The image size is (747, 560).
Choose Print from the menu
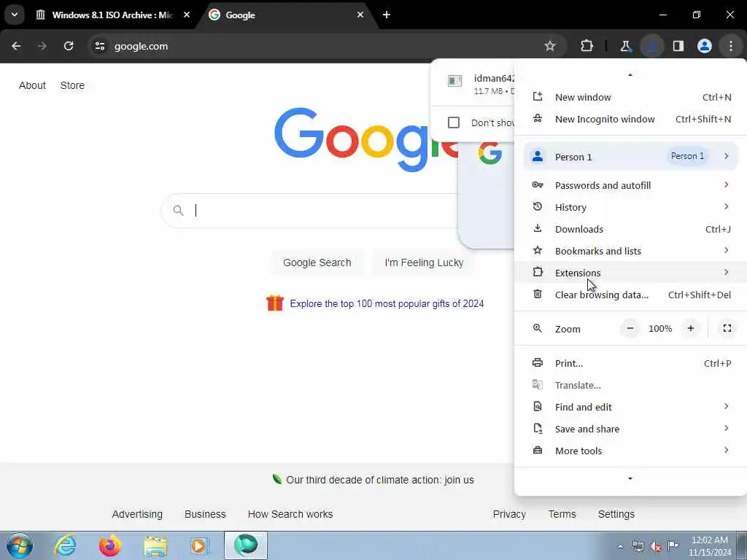[x=630, y=363]
